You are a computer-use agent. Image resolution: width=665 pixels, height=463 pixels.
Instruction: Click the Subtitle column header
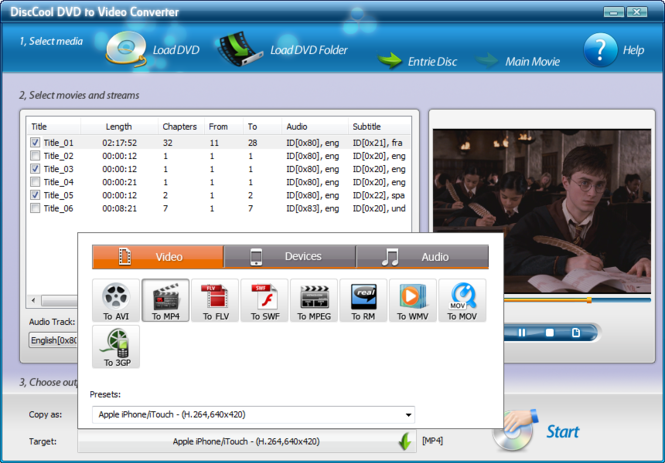point(380,126)
